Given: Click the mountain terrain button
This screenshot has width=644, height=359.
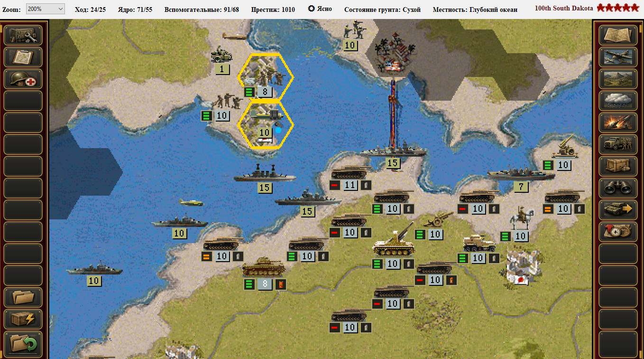Looking at the screenshot, I should click(618, 79).
